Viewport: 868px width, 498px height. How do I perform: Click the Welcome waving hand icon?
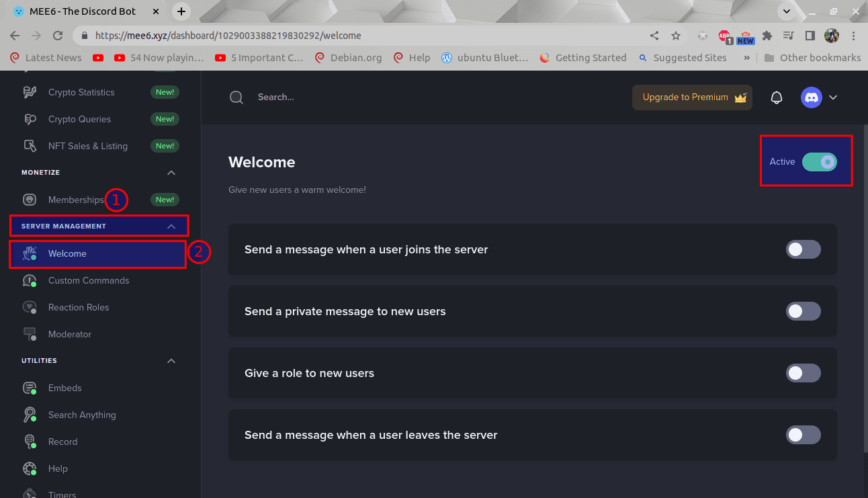tap(30, 253)
